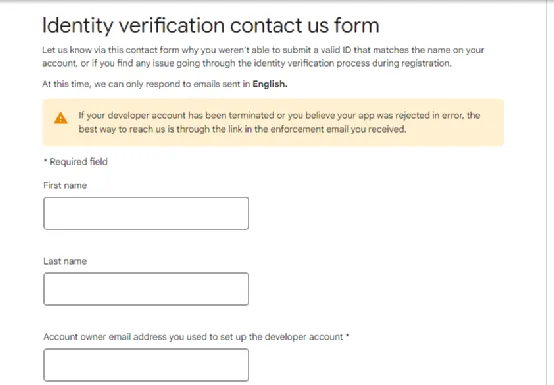
Task: Click the required asterisk after 'developer account'
Action: pyautogui.click(x=348, y=336)
